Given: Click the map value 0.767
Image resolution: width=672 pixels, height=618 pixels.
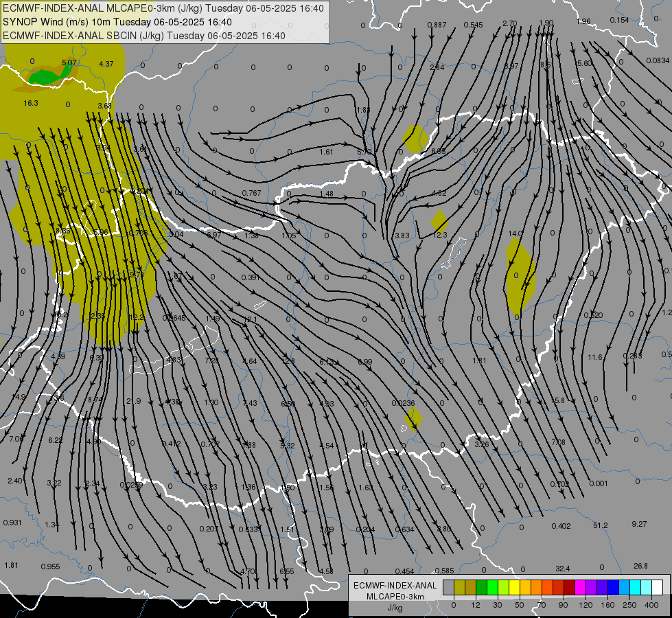Looking at the screenshot, I should pos(252,193).
